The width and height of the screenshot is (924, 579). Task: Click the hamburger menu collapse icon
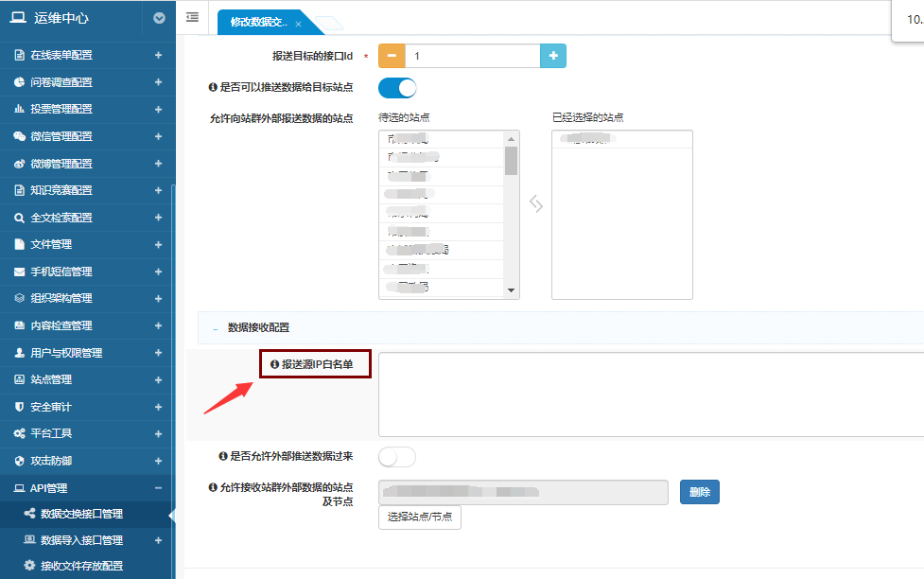tap(192, 17)
